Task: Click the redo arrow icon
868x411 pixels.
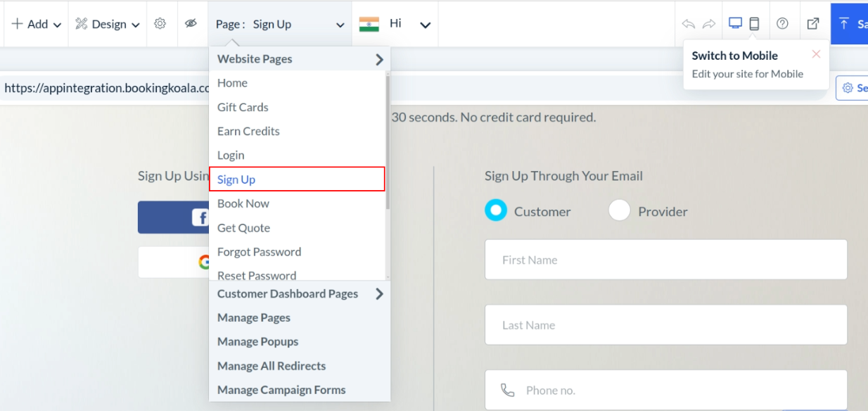Action: [709, 24]
